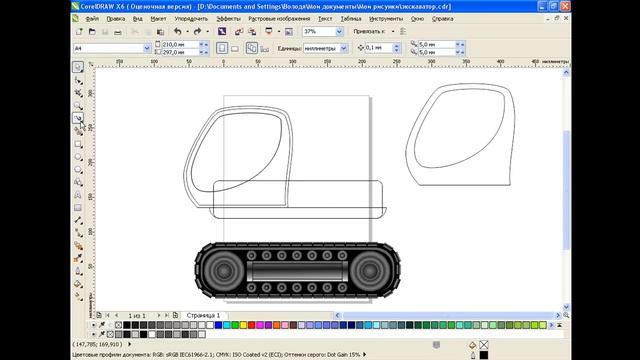Image resolution: width=640 pixels, height=360 pixels.
Task: Select the Ellipse tool
Action: 78,157
